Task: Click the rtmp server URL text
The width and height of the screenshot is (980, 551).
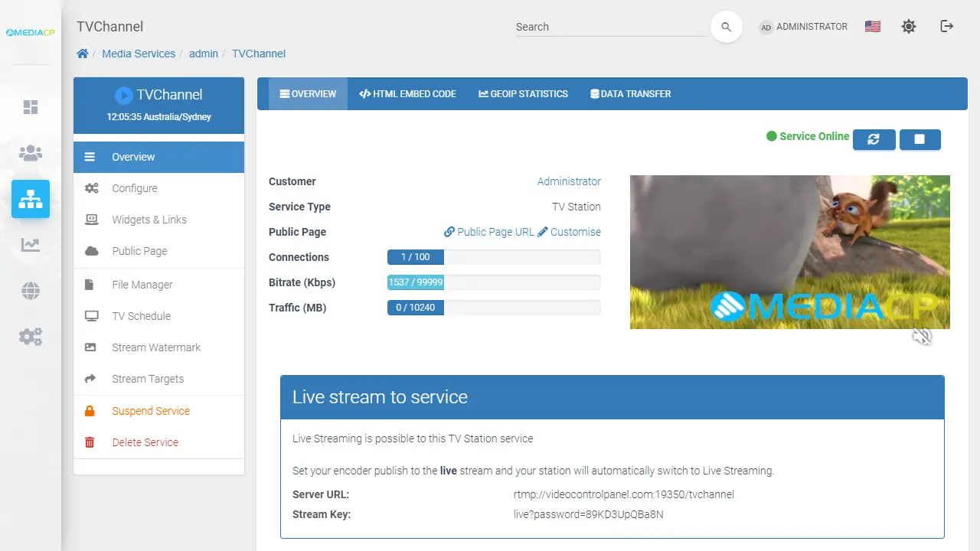Action: (624, 494)
